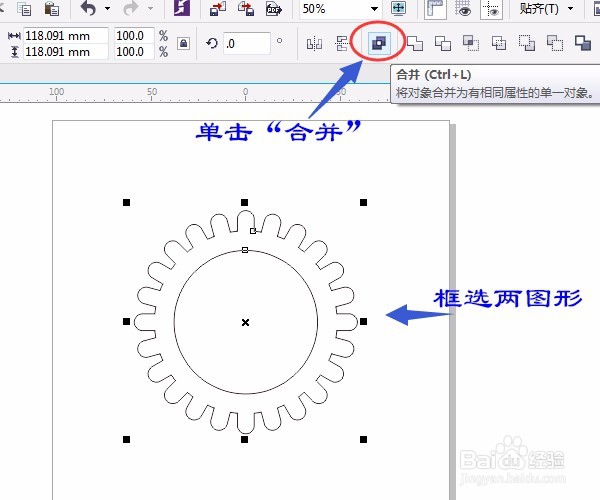Click the top-center selection handle
Image resolution: width=600 pixels, height=500 pixels.
[245, 202]
